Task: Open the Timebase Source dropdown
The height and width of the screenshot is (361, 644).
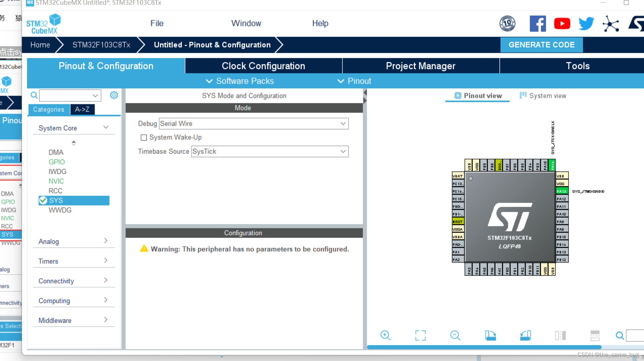Action: tap(270, 151)
